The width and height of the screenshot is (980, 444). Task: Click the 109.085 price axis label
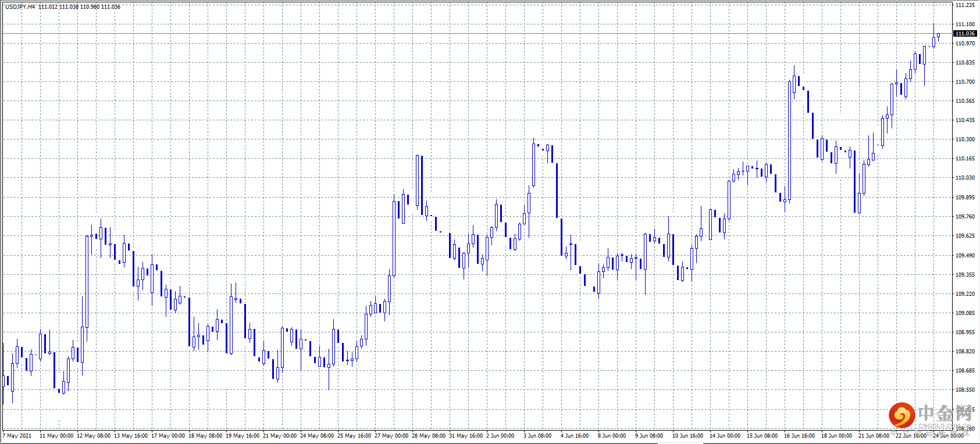click(965, 313)
